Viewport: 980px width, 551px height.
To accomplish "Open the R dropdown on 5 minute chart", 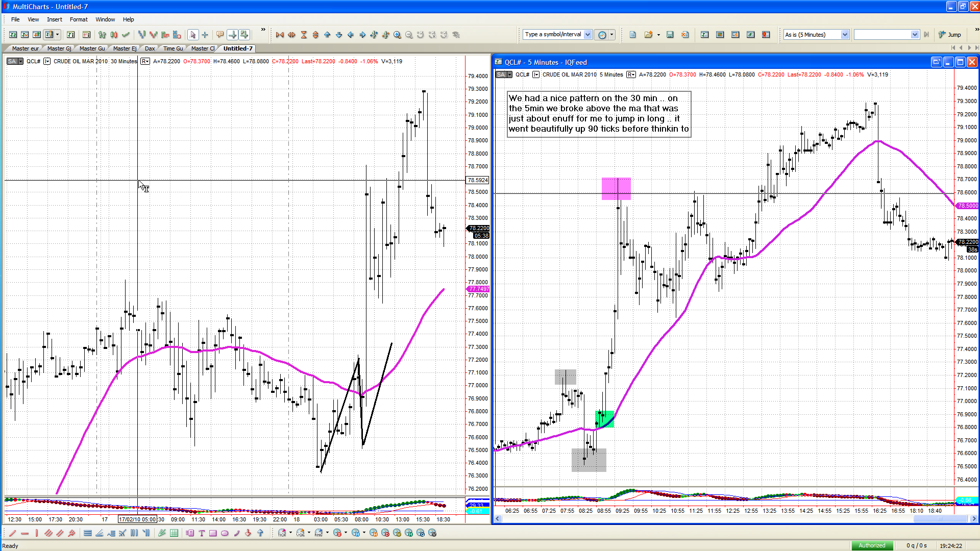I will [x=631, y=74].
